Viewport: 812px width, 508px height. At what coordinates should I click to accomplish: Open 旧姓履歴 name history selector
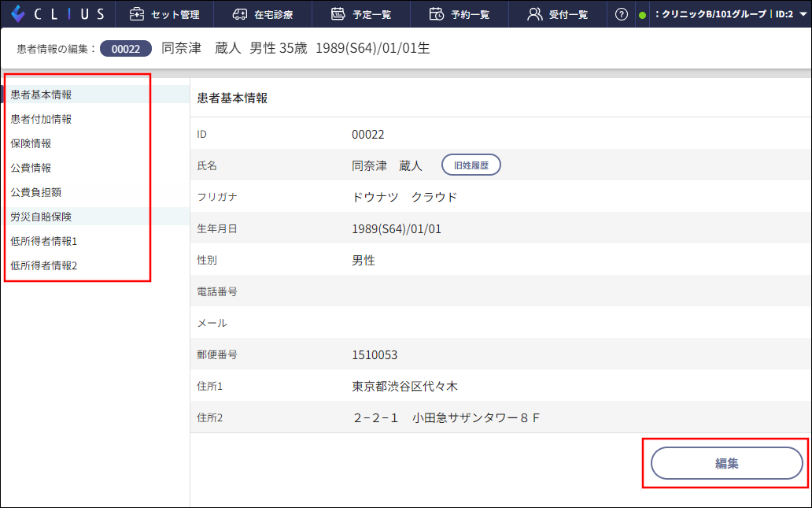pos(471,165)
